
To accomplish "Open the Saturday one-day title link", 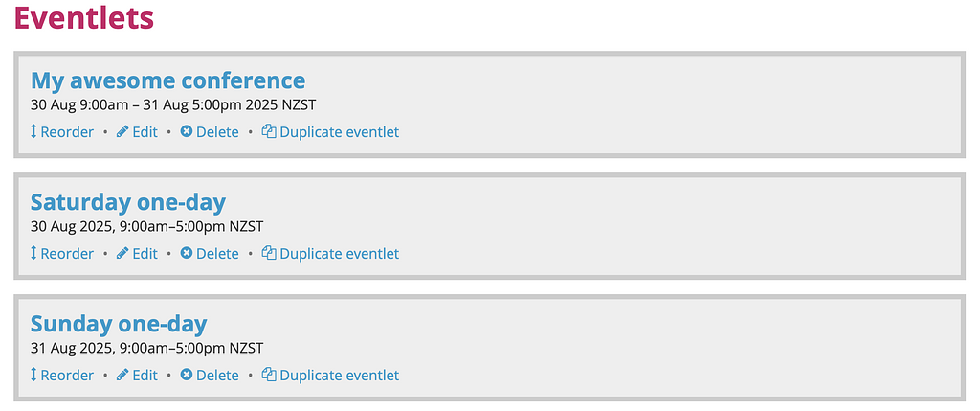I will [x=128, y=202].
